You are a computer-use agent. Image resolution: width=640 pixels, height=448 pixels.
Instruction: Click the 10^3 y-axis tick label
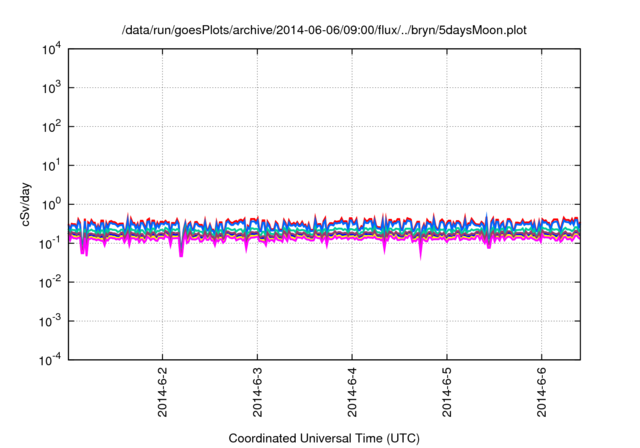click(51, 88)
